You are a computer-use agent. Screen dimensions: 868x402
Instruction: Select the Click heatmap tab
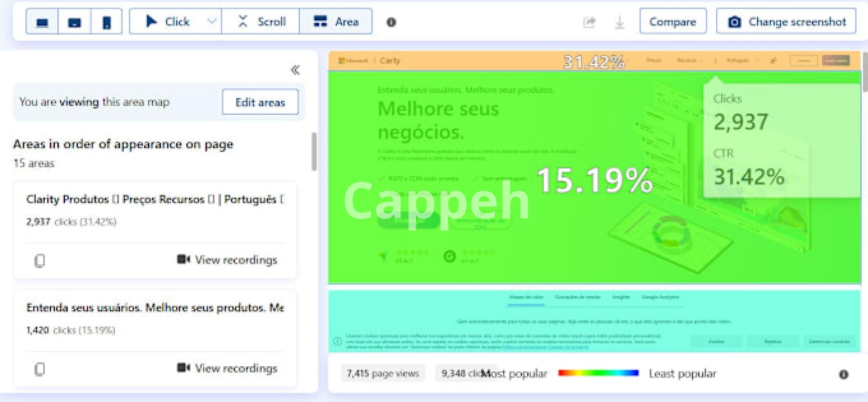click(168, 22)
